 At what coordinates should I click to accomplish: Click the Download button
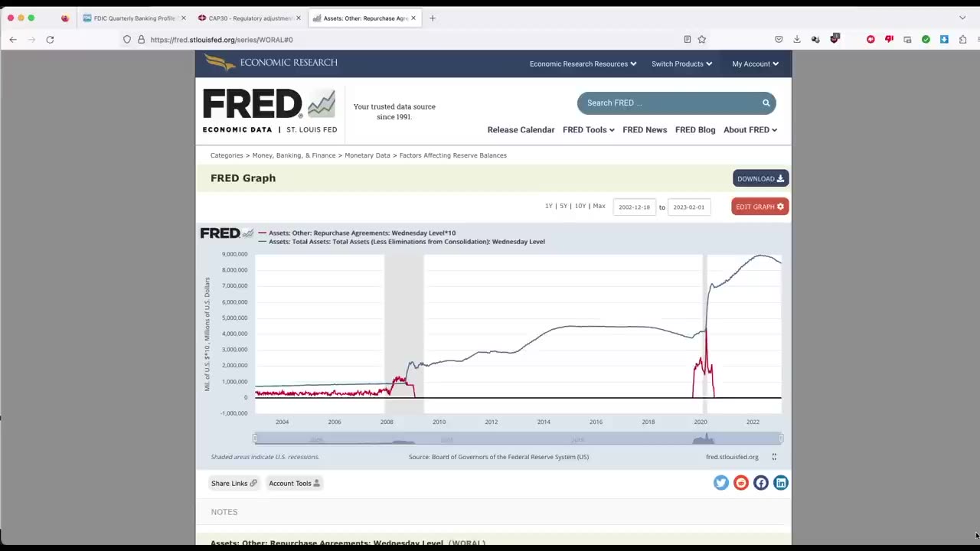pos(760,178)
